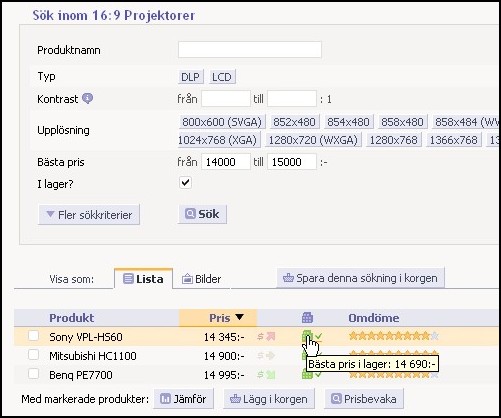Click star rating for Sony VPL-HS60
Viewport: 501px width, 418px height.
(393, 336)
